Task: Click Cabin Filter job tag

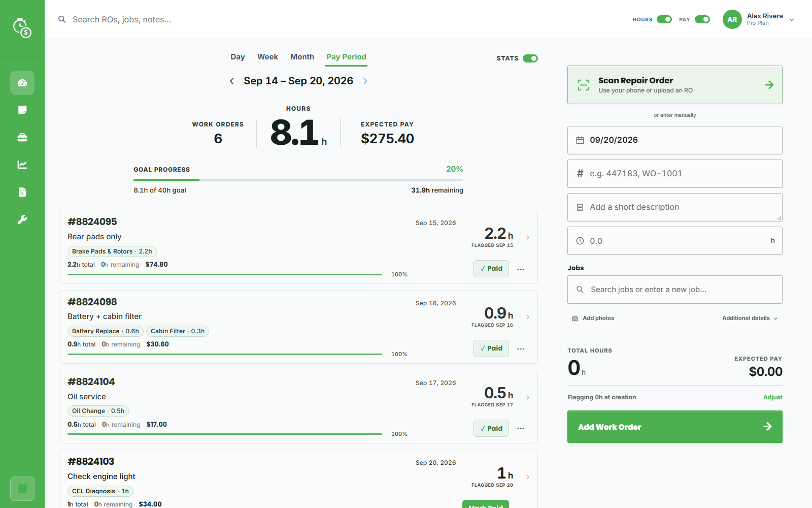Action: point(178,331)
